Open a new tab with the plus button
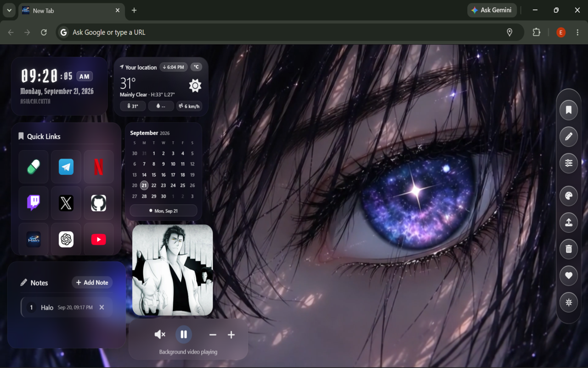The width and height of the screenshot is (588, 368). coord(134,10)
